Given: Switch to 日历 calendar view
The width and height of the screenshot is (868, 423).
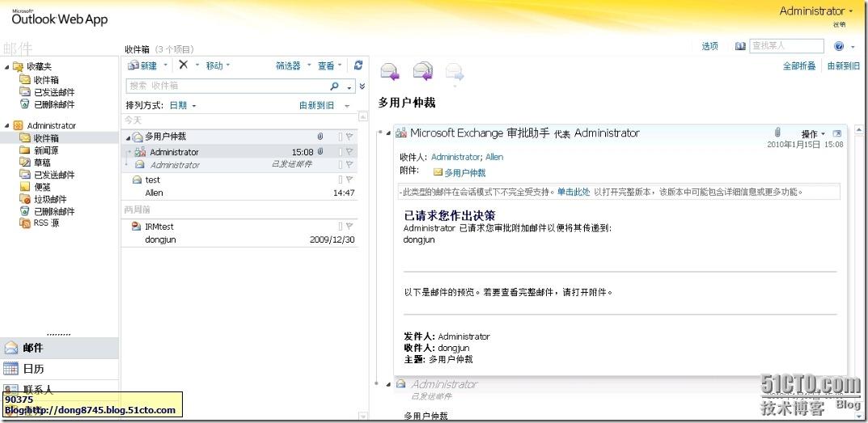Looking at the screenshot, I should click(x=59, y=368).
